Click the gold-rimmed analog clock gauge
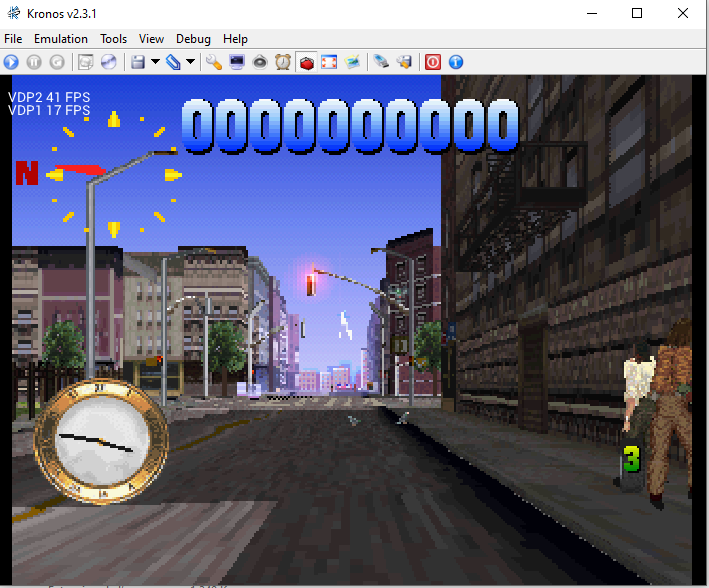 102,442
